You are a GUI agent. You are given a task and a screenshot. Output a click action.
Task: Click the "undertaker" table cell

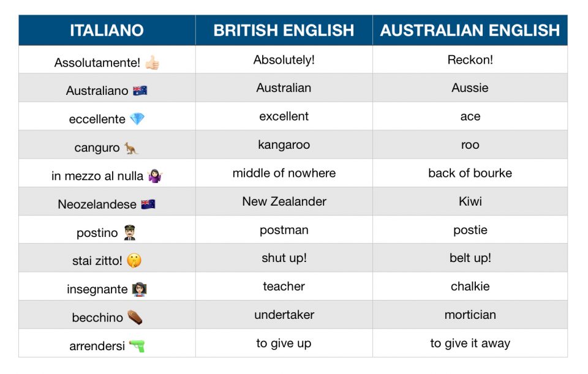pos(284,315)
